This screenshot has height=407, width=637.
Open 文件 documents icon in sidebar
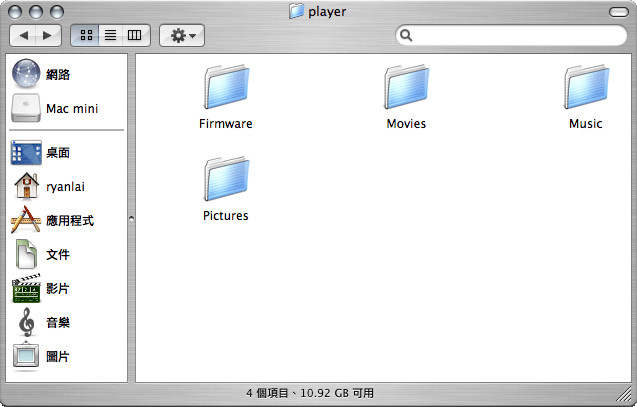pyautogui.click(x=26, y=254)
